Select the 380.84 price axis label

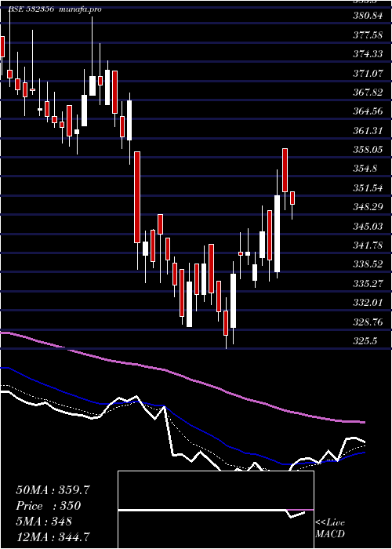coord(367,16)
